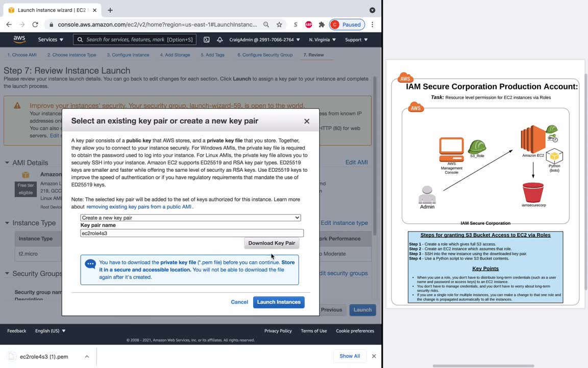Open options arrow for ec2role4s3 (1).pem download
This screenshot has height=368, width=588.
tap(87, 356)
